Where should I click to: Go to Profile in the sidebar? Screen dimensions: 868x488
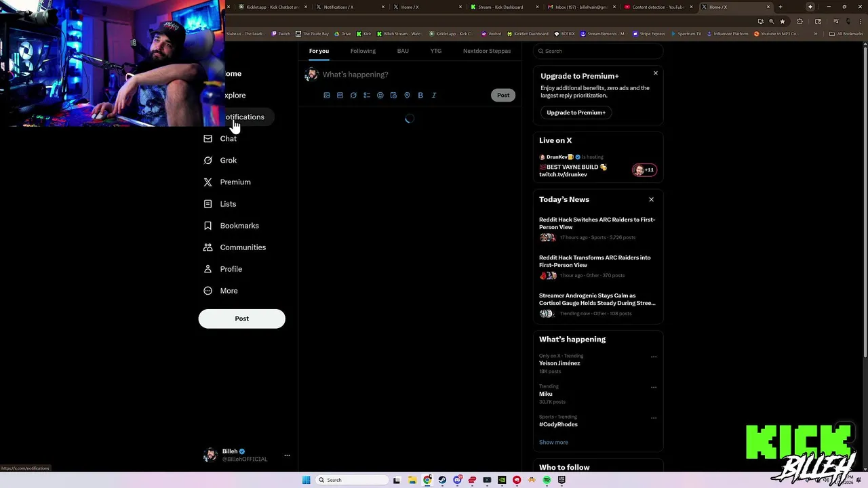click(223, 268)
